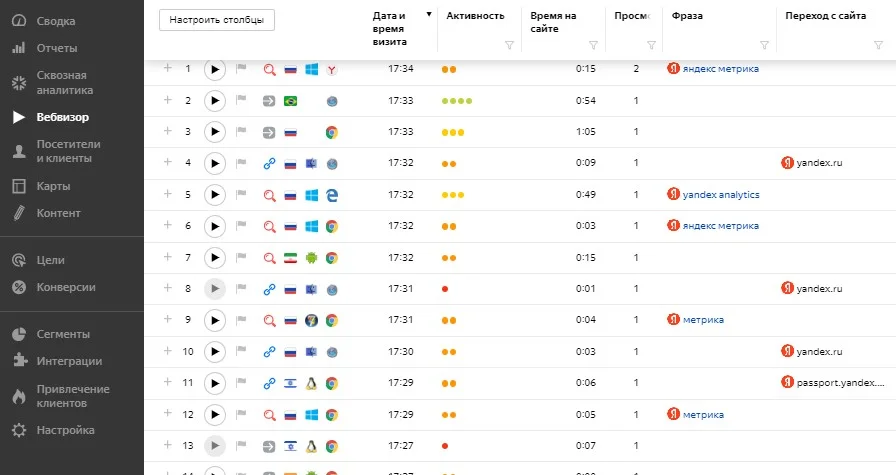The width and height of the screenshot is (896, 475).
Task: Play the Webvisor recording for visit 5
Action: (x=214, y=195)
